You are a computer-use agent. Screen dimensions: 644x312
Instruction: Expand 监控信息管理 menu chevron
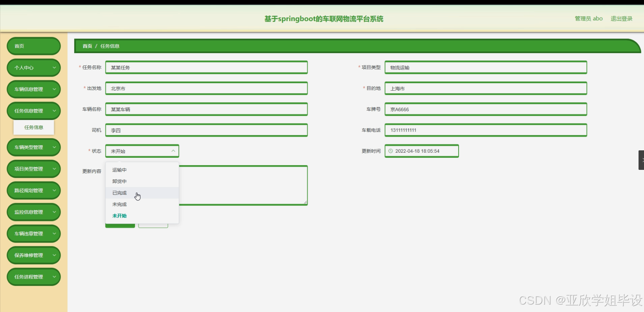[x=54, y=212]
